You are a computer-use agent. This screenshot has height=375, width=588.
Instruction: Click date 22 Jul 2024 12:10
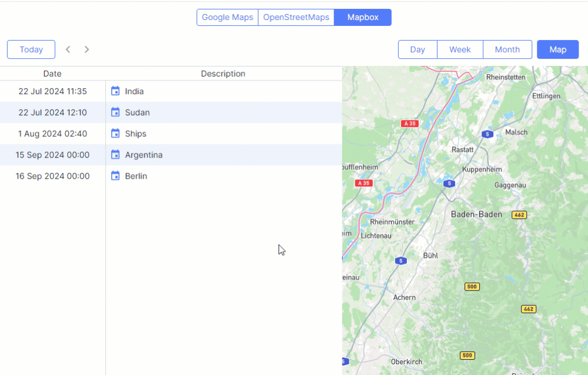pos(52,112)
